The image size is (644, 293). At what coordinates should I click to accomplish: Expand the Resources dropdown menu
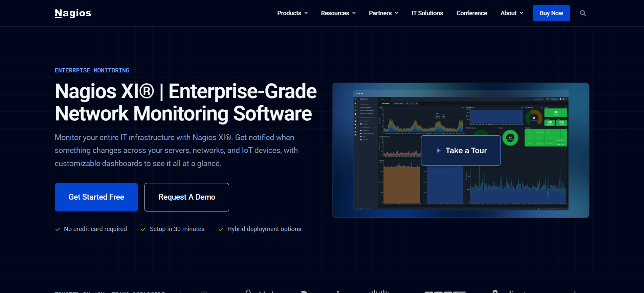click(338, 13)
